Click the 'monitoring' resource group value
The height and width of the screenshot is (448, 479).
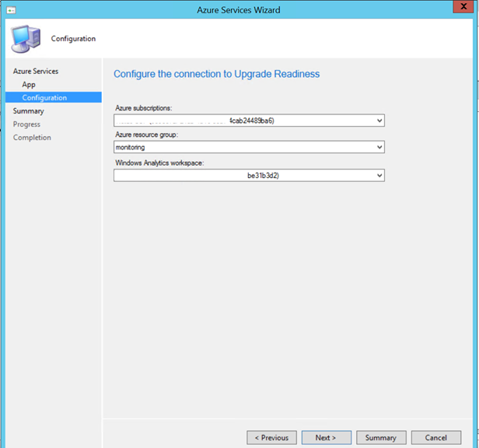[130, 147]
